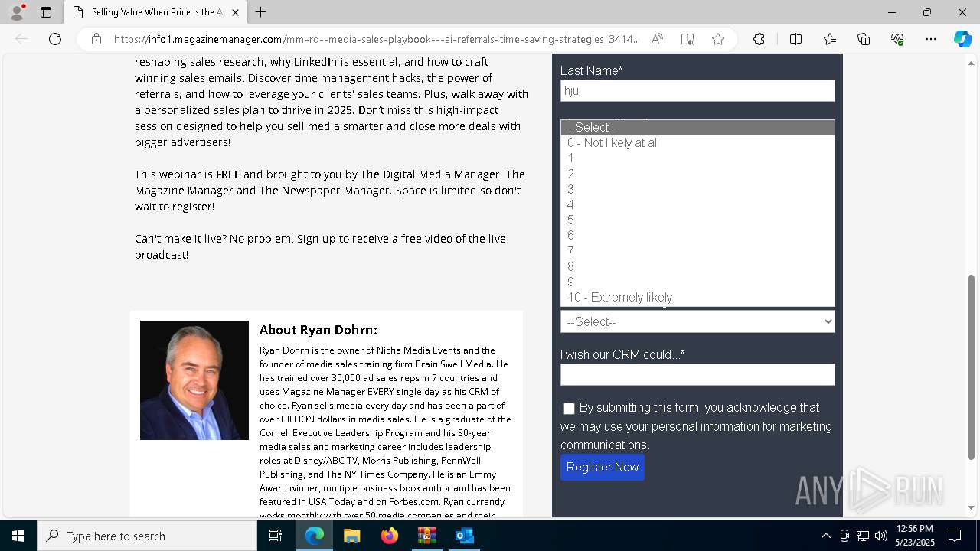
Task: Open Task View on taskbar
Action: pyautogui.click(x=276, y=536)
